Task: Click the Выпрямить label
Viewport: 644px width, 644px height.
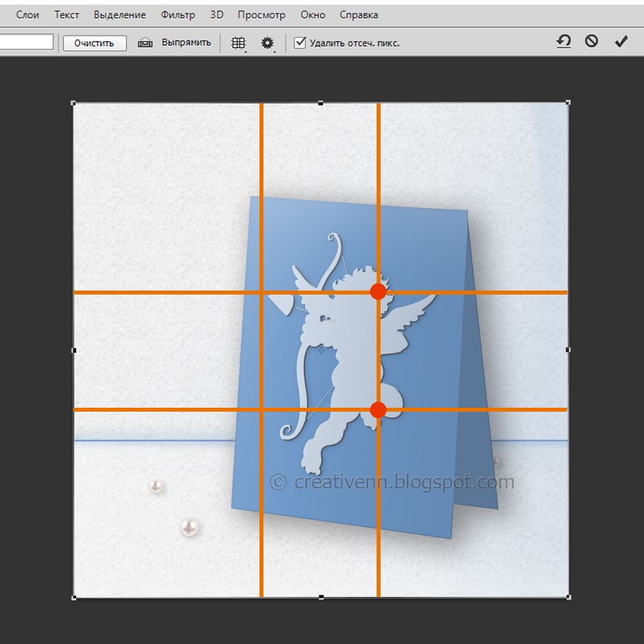Action: pos(186,43)
